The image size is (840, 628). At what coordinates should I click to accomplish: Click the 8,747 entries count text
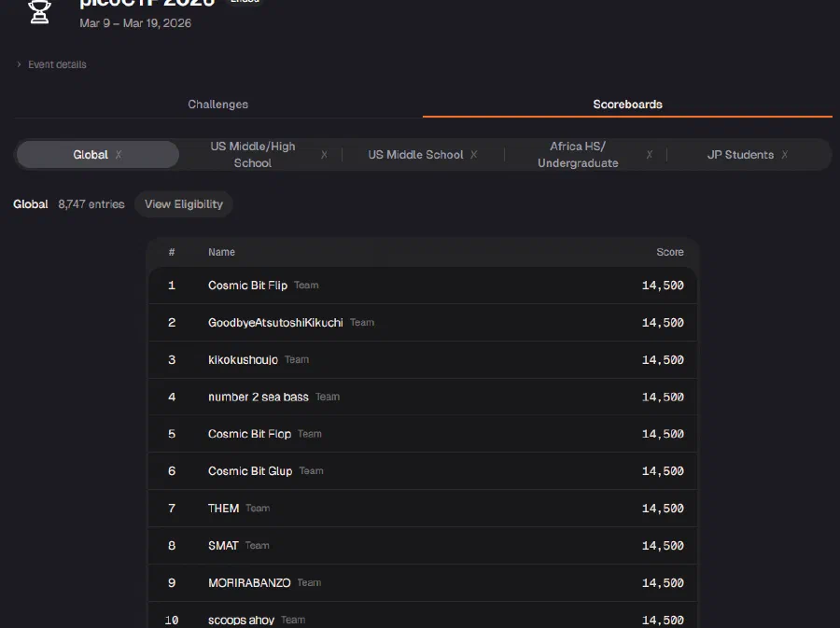[x=91, y=204]
